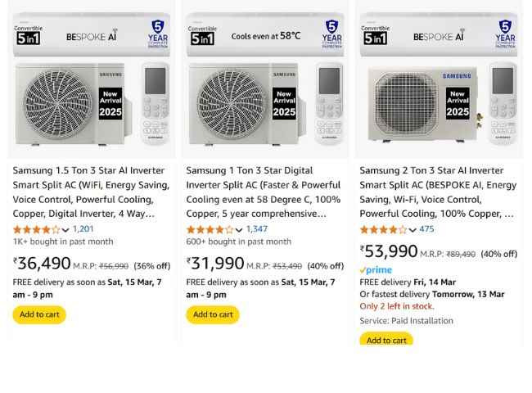Click star rating of Samsung 1 Ton AC
Viewport: 532px width, 393px height.
click(210, 230)
